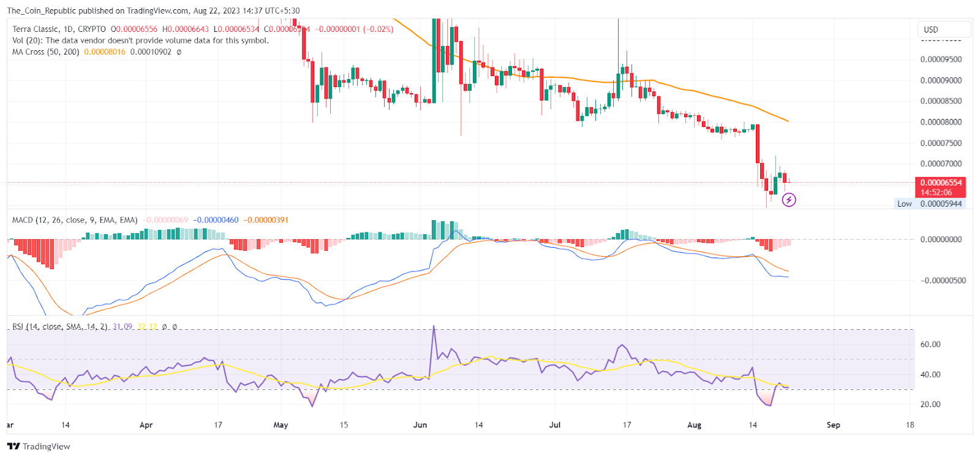This screenshot has width=980, height=458.
Task: Open the USD currency selector
Action: [x=944, y=29]
